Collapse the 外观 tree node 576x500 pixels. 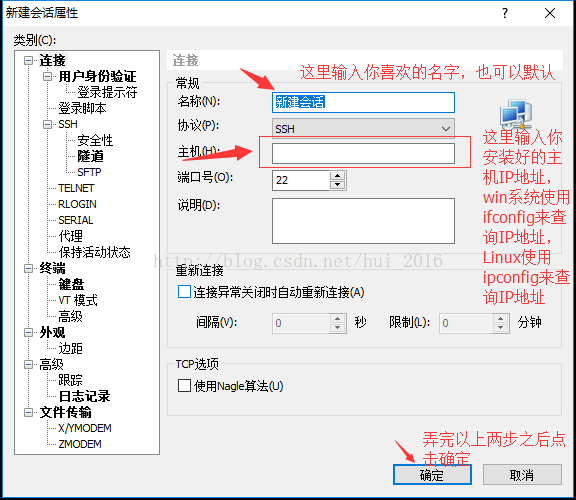point(28,332)
